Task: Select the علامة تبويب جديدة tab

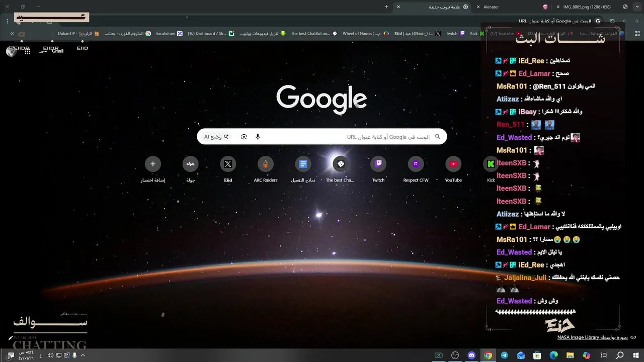Action: [433, 7]
